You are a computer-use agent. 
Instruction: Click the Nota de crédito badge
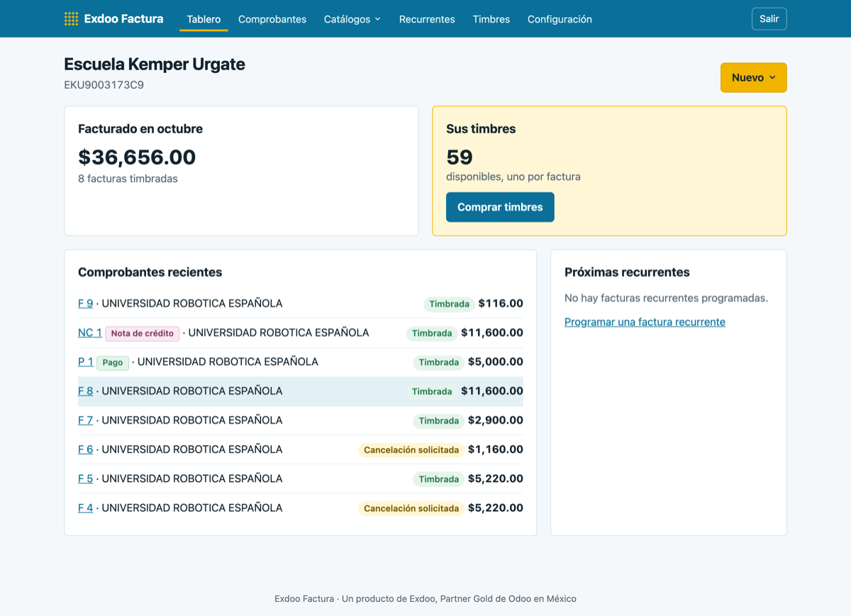[143, 333]
